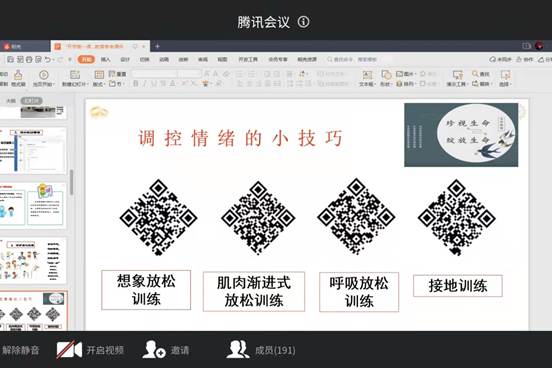Click the 形状 shapes icon
The image size is (552, 368).
coord(386,75)
